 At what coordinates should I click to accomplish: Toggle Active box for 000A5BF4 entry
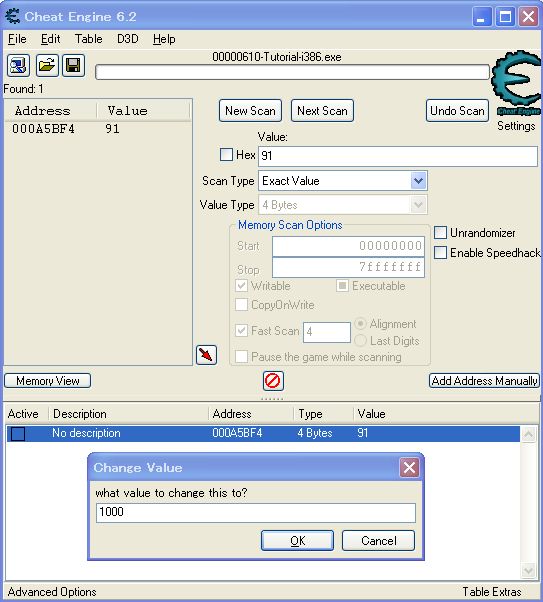point(18,434)
